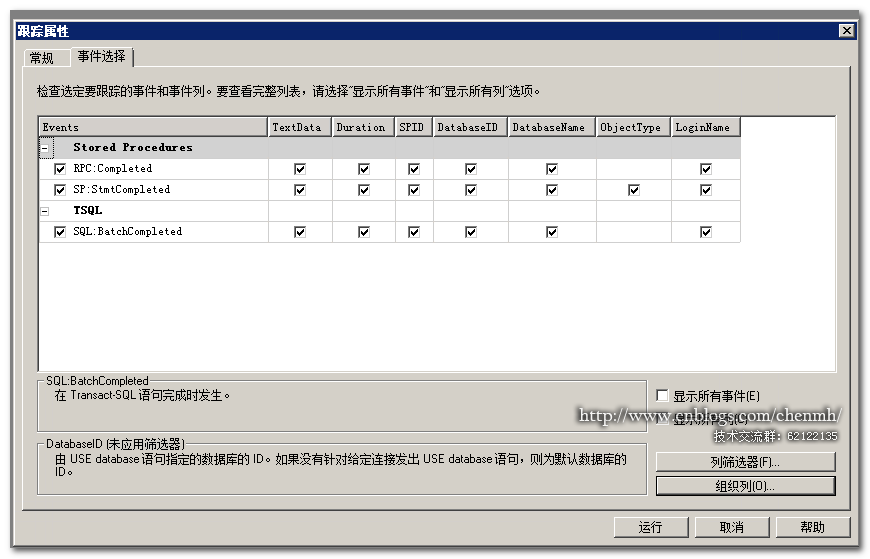
Task: Enable the 显示所有事件(E) checkbox
Action: click(x=662, y=395)
